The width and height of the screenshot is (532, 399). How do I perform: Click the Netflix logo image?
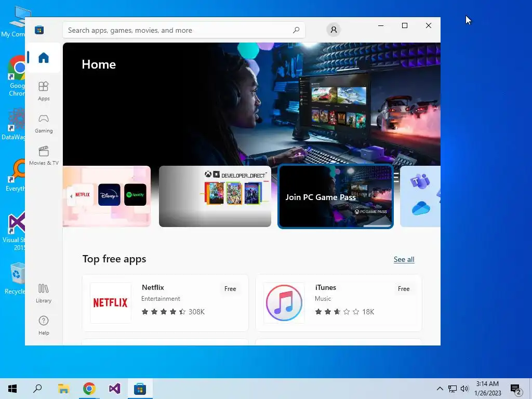point(111,303)
